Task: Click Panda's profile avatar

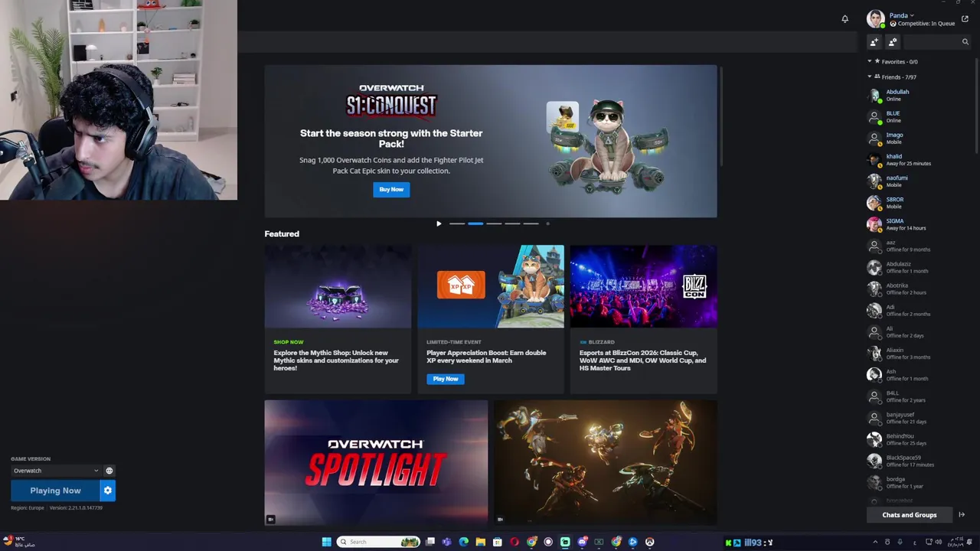Action: coord(876,18)
